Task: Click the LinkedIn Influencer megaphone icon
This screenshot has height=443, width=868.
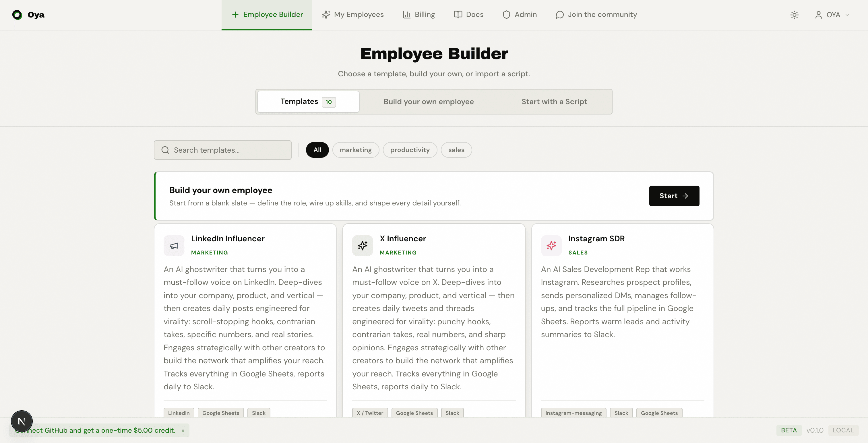Action: tap(174, 246)
